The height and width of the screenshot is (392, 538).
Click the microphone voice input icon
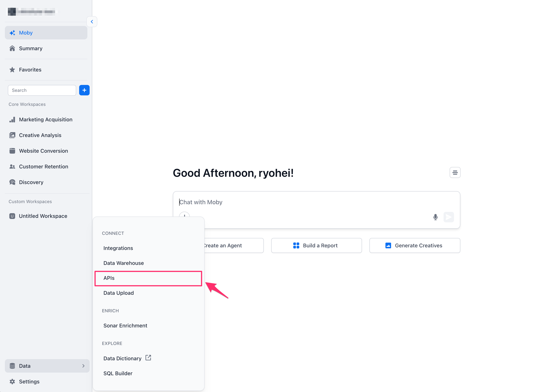pos(436,217)
